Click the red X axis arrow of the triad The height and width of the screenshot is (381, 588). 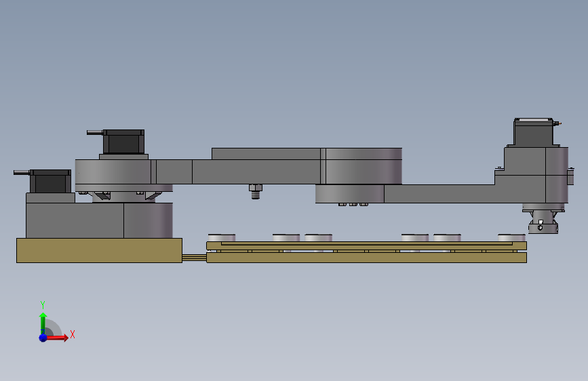click(x=57, y=338)
